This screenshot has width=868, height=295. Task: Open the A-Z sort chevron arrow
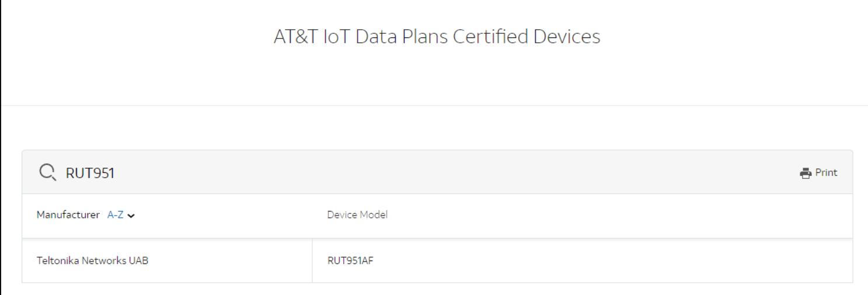tap(131, 216)
